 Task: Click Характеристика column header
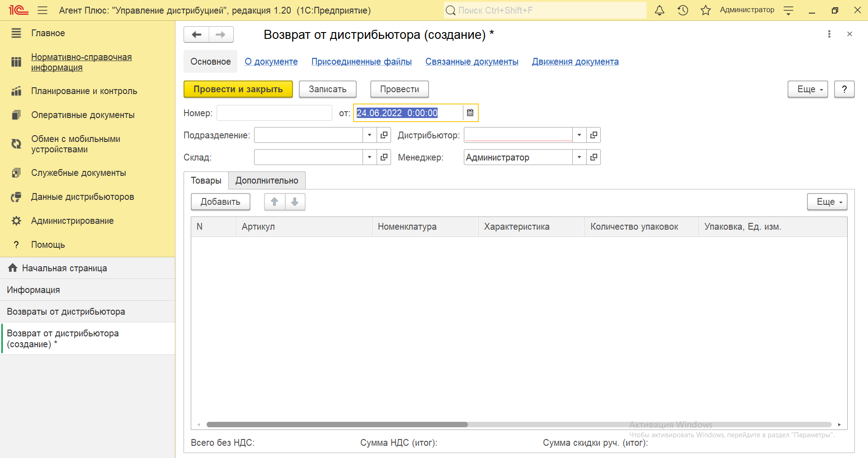(x=532, y=227)
